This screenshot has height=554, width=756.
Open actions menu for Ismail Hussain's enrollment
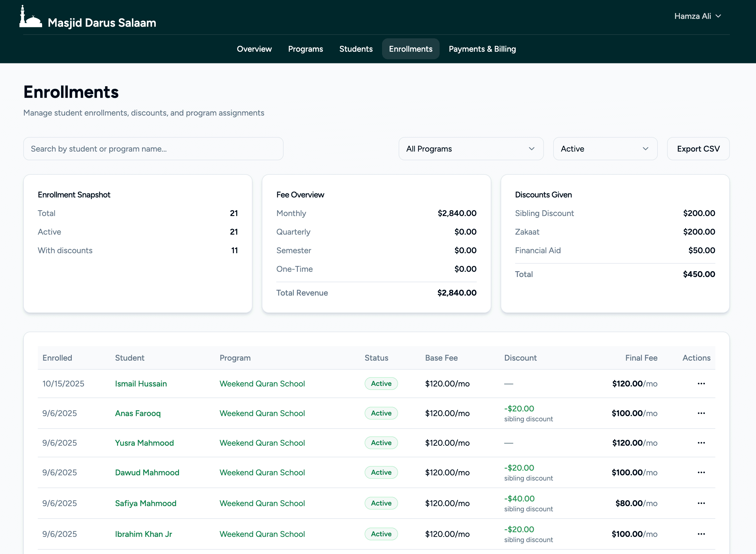[701, 384]
